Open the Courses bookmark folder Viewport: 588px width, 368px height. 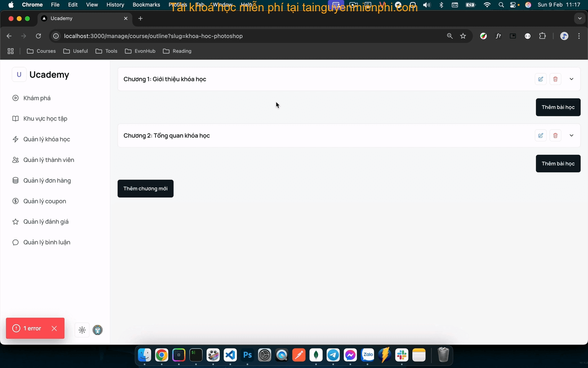click(42, 51)
